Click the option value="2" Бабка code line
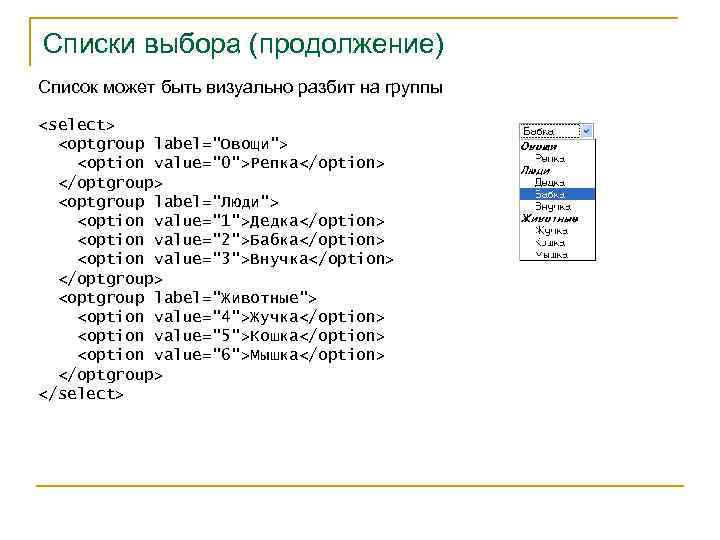 click(231, 240)
